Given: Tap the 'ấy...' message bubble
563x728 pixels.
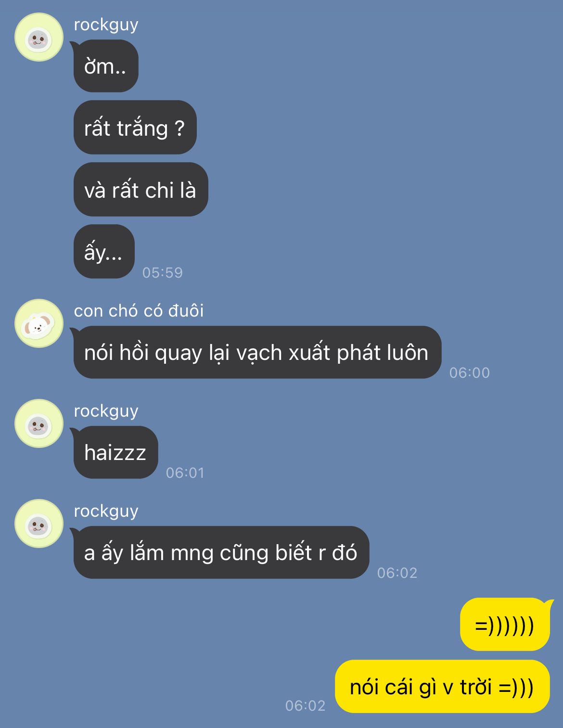Looking at the screenshot, I should [x=104, y=252].
